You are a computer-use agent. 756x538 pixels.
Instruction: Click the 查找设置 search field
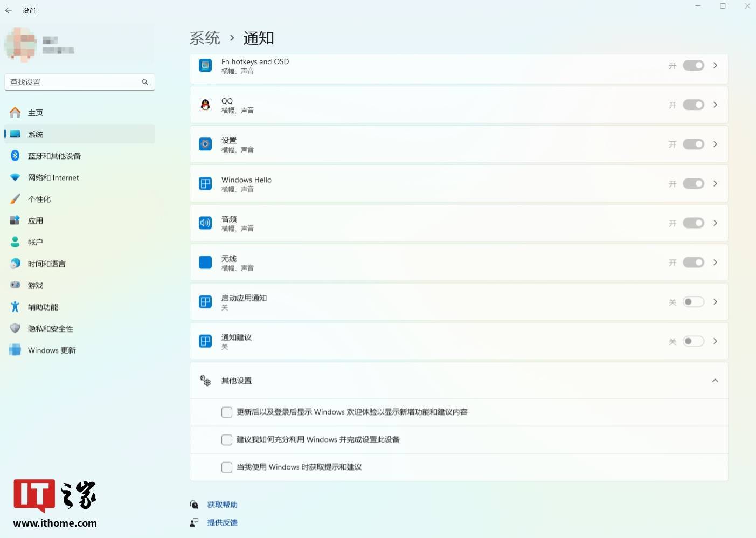(73, 82)
